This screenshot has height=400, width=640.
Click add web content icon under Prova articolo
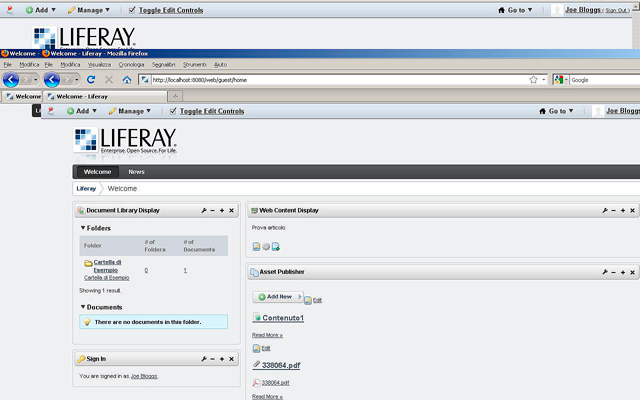[x=276, y=247]
